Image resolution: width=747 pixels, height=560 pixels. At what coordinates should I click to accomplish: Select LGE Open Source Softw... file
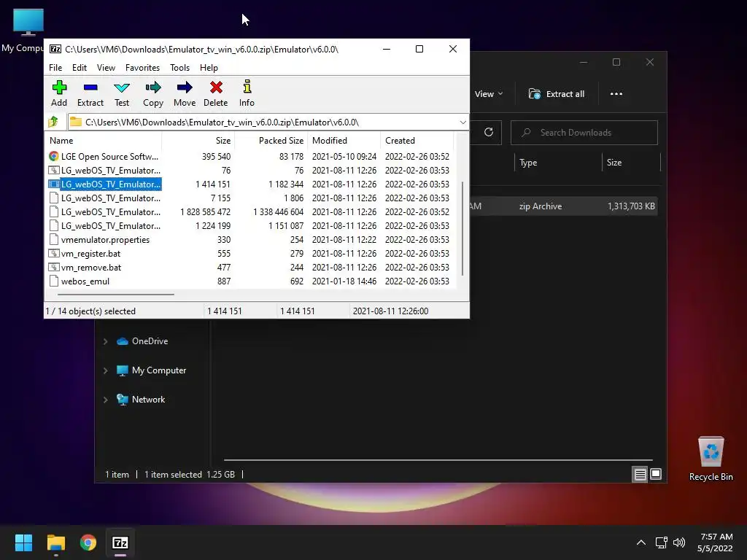tap(109, 157)
